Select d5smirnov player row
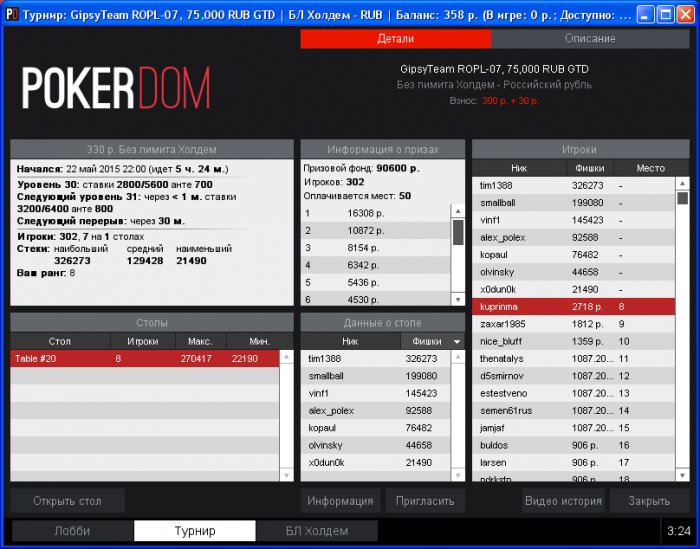700x549 pixels. coord(574,376)
